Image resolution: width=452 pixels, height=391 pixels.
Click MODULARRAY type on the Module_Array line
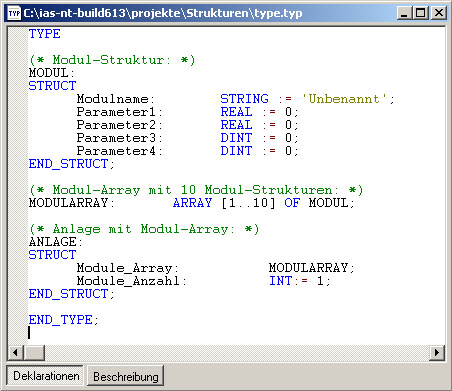(x=308, y=268)
